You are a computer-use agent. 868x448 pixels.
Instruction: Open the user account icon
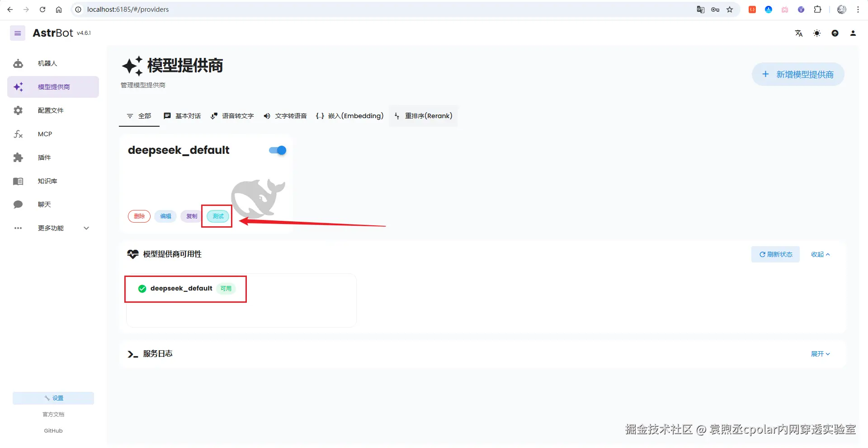click(x=853, y=33)
